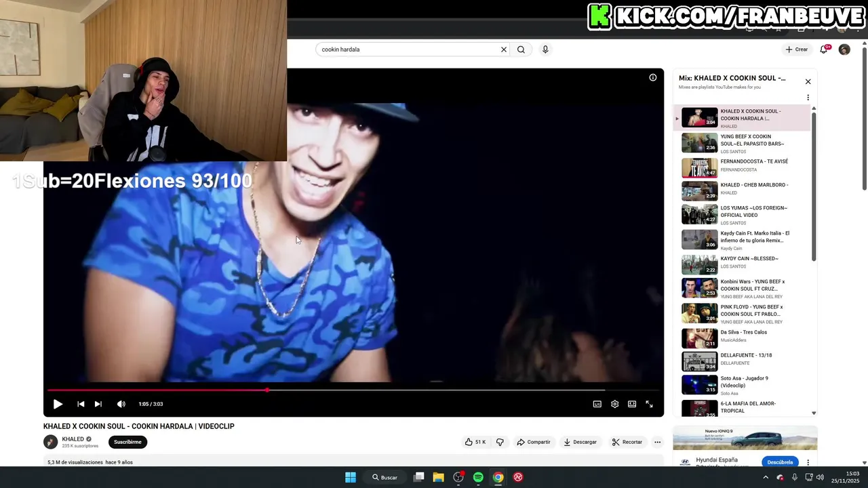Open Task View on taskbar
This screenshot has height=488, width=868.
pyautogui.click(x=419, y=477)
